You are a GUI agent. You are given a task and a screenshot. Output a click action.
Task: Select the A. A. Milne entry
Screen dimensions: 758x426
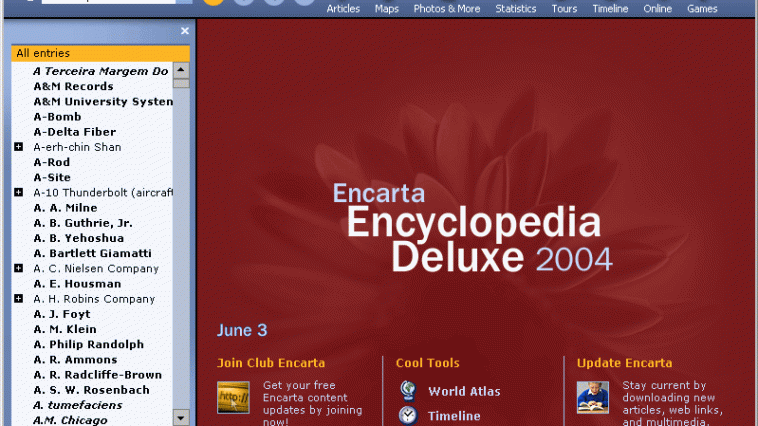(65, 208)
